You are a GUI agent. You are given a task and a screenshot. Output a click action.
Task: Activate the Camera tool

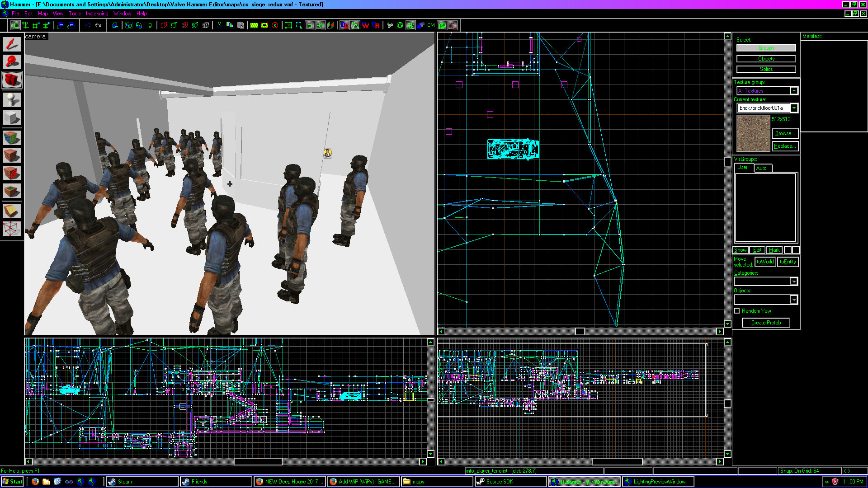12,80
